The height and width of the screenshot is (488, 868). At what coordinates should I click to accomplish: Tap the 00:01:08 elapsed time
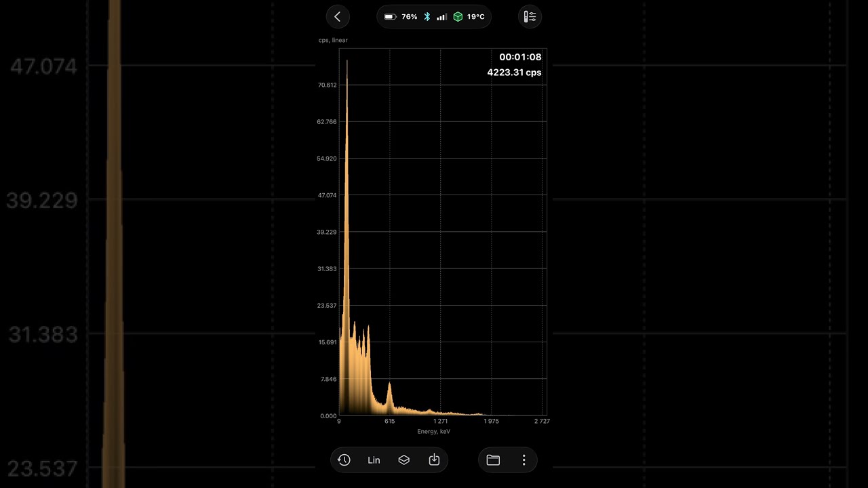coord(520,58)
